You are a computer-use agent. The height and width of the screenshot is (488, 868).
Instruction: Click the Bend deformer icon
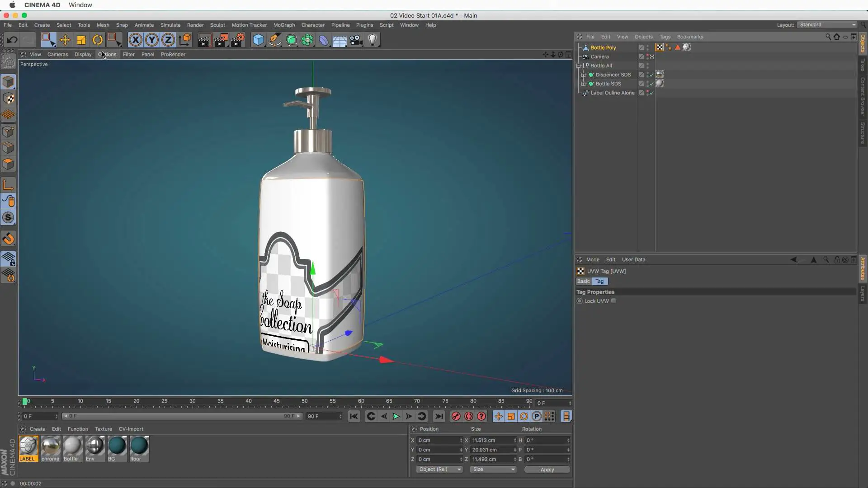[x=324, y=40]
